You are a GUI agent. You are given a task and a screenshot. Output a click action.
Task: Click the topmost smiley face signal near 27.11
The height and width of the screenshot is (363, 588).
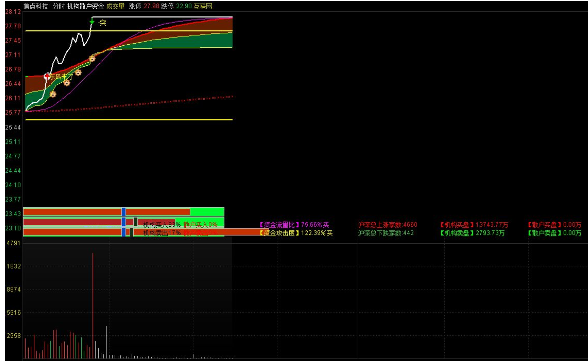point(92,59)
